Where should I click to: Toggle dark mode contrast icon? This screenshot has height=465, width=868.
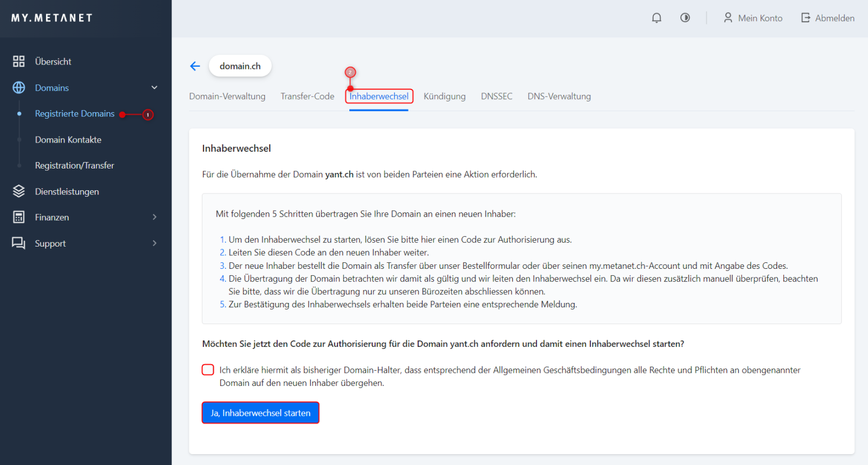[x=685, y=18]
